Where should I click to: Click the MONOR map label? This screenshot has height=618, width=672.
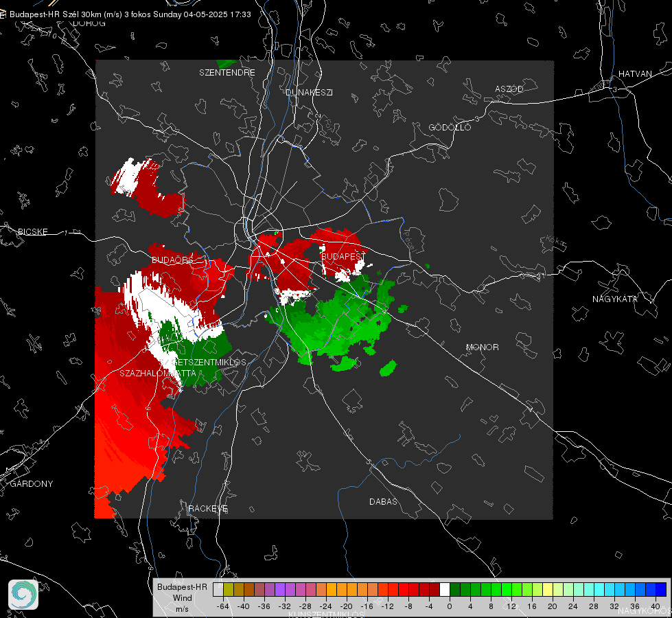click(x=483, y=347)
